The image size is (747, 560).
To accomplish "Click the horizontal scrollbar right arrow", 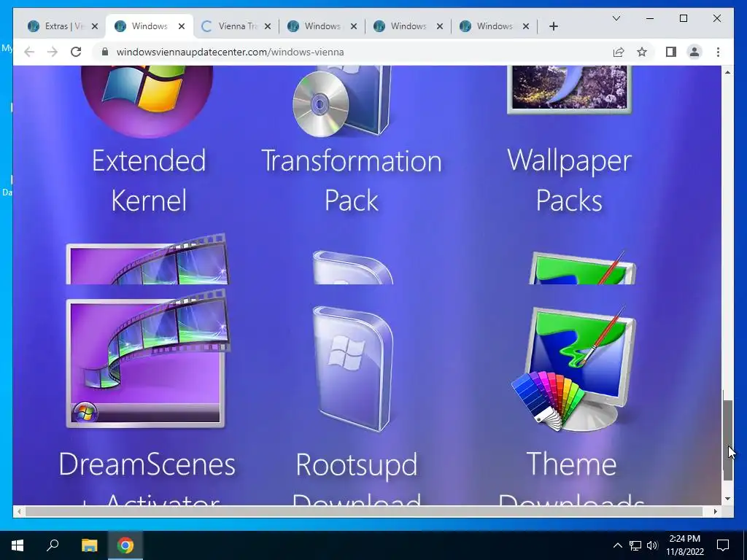I will click(715, 511).
